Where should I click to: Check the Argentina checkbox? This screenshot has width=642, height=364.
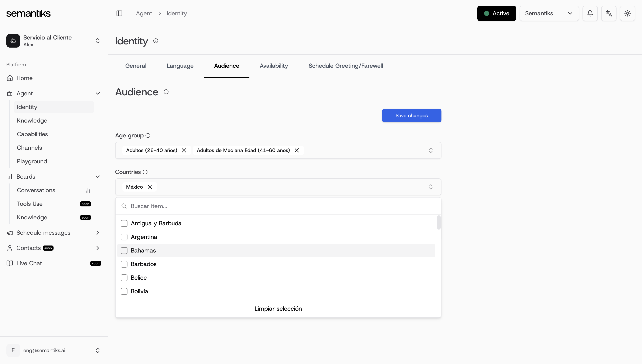click(124, 237)
